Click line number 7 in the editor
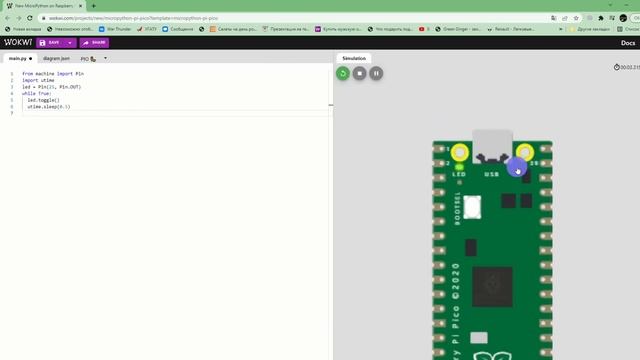This screenshot has height=360, width=640. (x=12, y=113)
